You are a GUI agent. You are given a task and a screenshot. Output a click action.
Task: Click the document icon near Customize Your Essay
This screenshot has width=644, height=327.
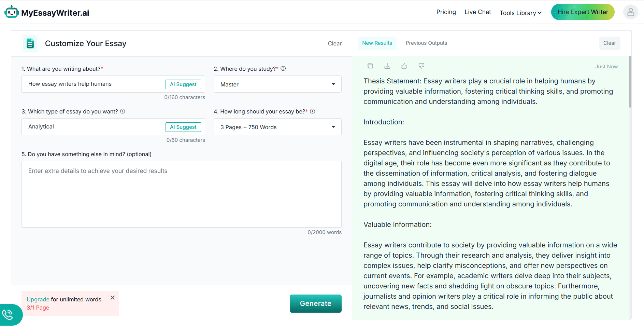pos(30,43)
